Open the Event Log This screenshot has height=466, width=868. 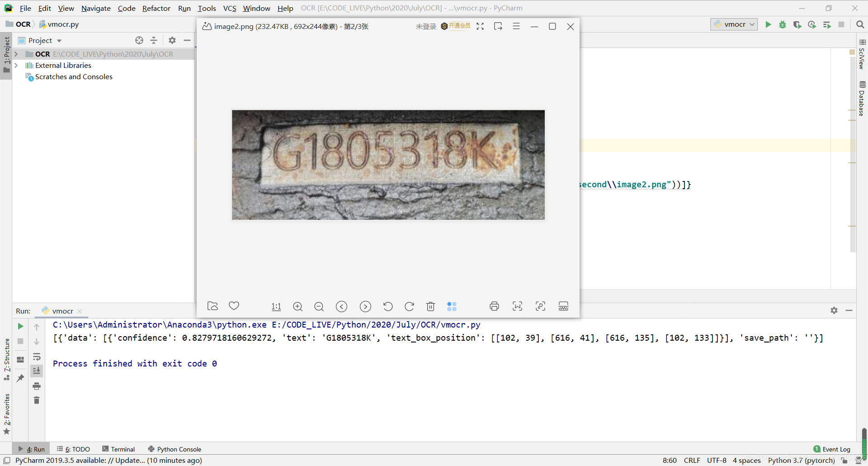coord(832,449)
